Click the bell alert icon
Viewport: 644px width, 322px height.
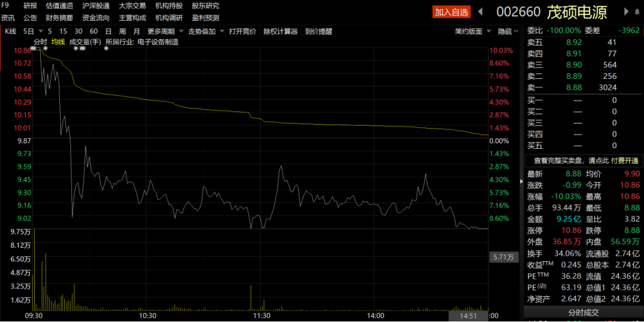(x=637, y=12)
